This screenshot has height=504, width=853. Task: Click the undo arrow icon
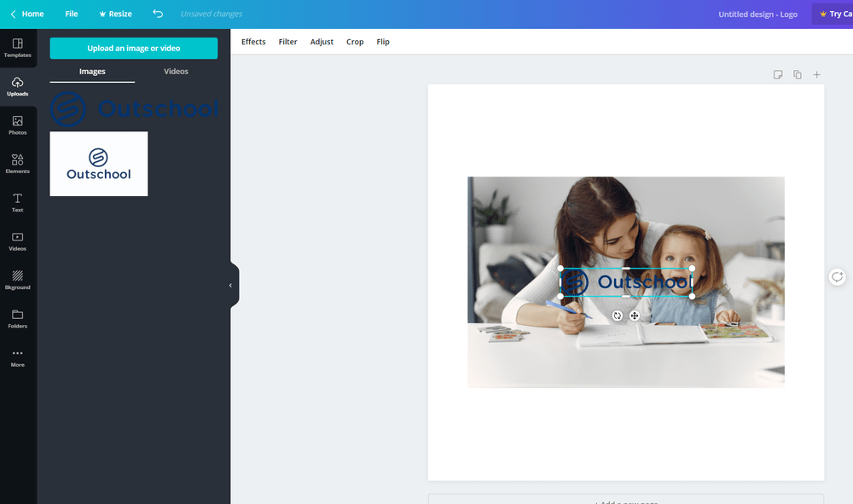[x=158, y=14]
